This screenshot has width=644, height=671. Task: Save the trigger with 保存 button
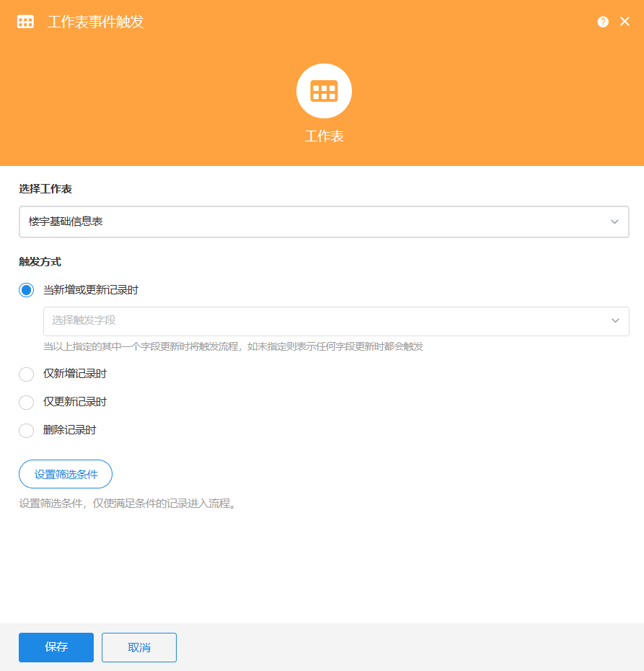point(56,647)
